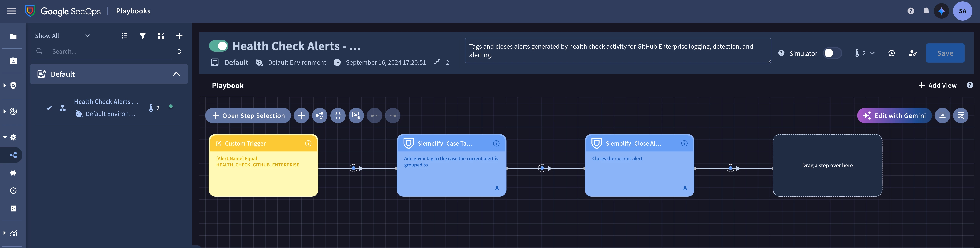Open the hamburger main menu

coord(12,11)
